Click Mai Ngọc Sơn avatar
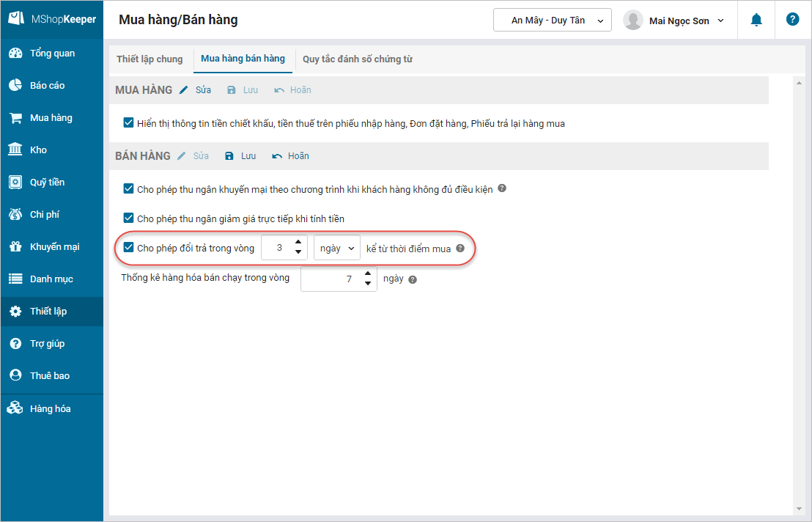The image size is (812, 522). [x=633, y=21]
